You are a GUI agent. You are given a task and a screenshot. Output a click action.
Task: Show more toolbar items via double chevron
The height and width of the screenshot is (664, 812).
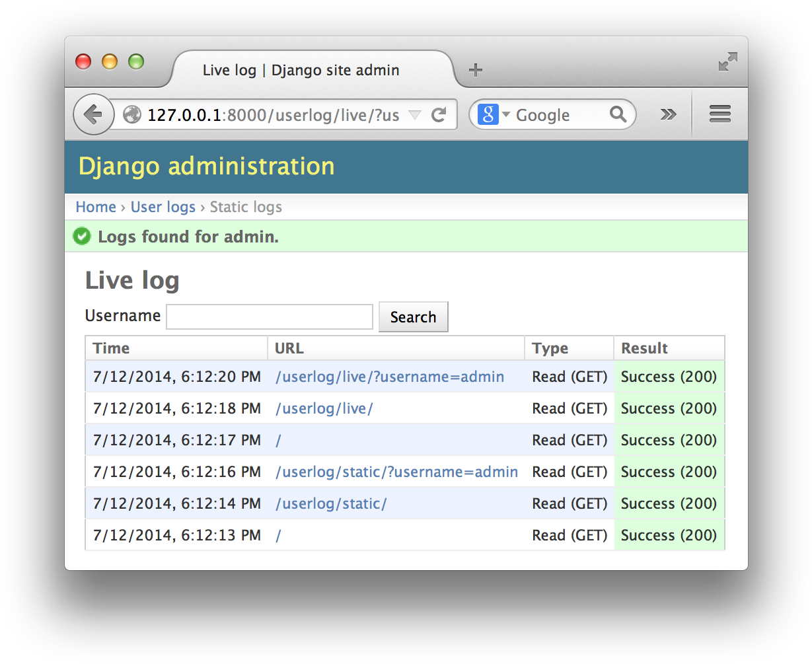click(669, 114)
